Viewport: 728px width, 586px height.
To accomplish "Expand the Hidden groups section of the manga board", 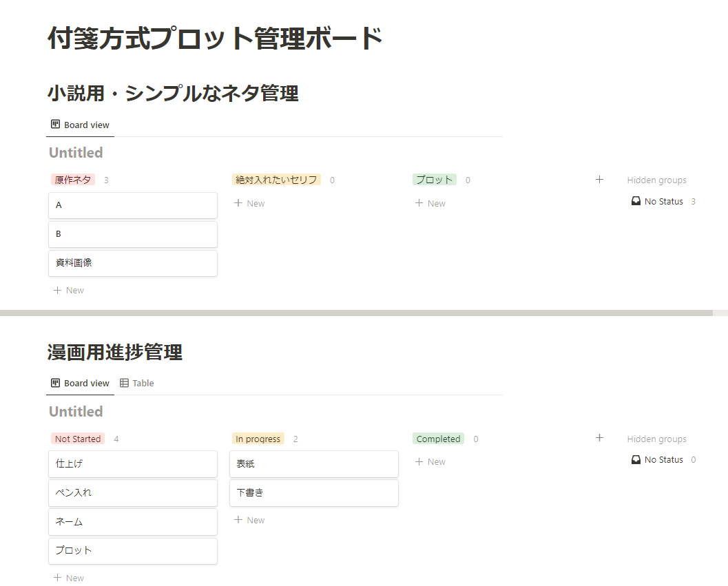I will (x=656, y=438).
